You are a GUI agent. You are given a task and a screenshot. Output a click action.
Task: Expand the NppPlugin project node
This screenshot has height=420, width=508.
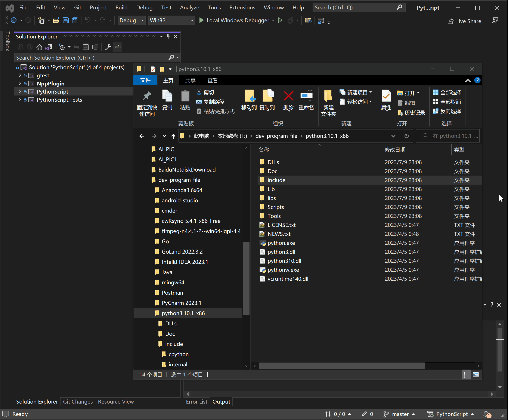(20, 84)
